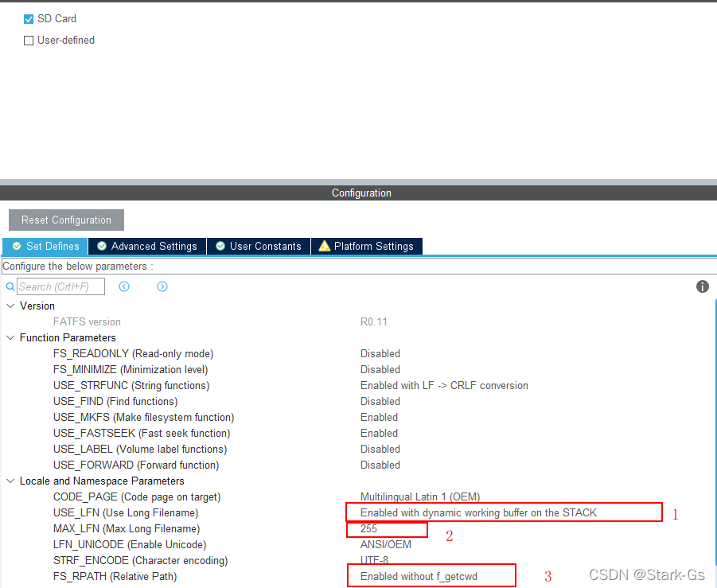Collapse the Version section
The image size is (717, 588).
point(10,306)
